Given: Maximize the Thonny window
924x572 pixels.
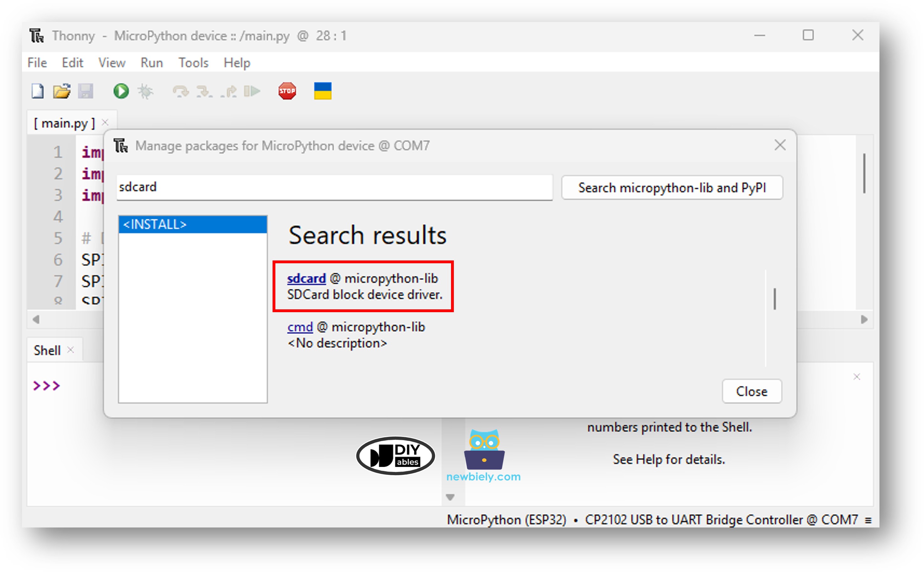Looking at the screenshot, I should tap(808, 35).
